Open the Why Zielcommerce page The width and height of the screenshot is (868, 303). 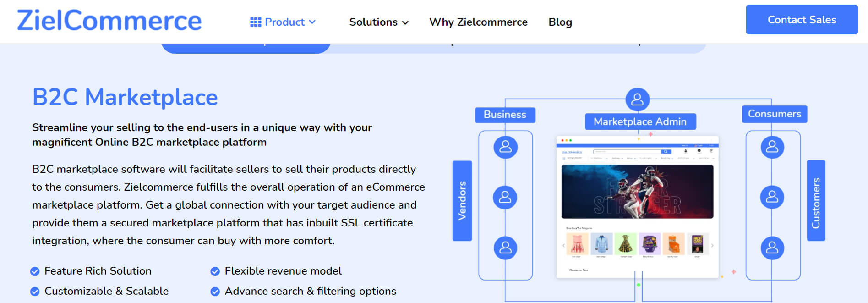point(478,22)
